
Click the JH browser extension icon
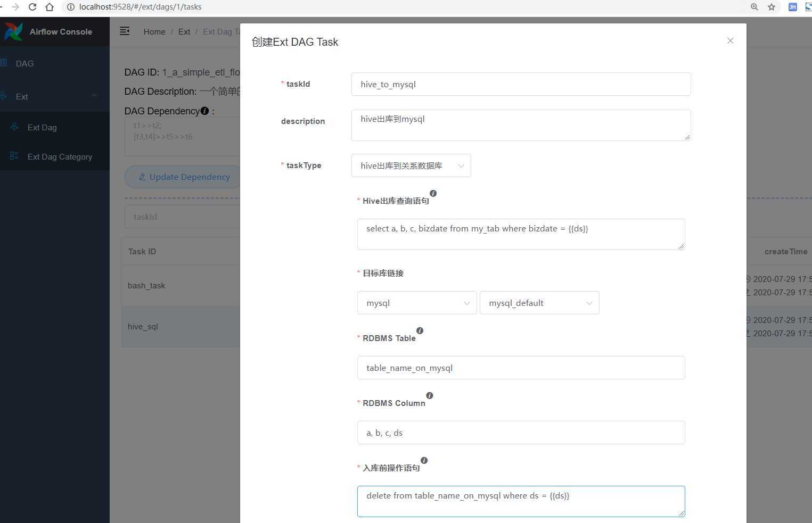coord(792,7)
